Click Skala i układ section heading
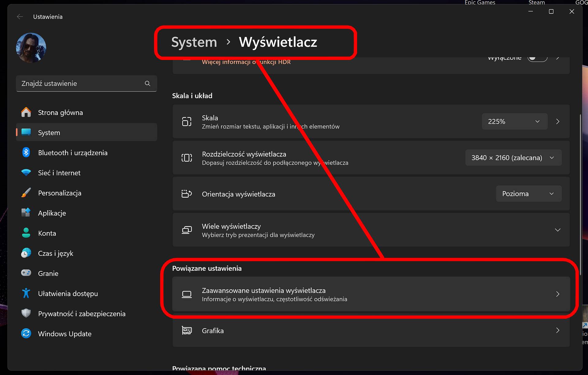This screenshot has height=375, width=588. pos(192,96)
